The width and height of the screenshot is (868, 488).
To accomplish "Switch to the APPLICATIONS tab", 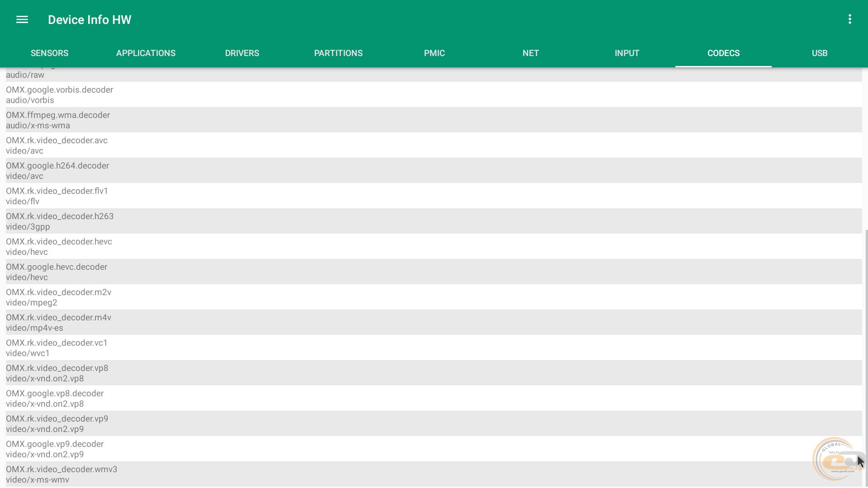I will click(x=146, y=53).
